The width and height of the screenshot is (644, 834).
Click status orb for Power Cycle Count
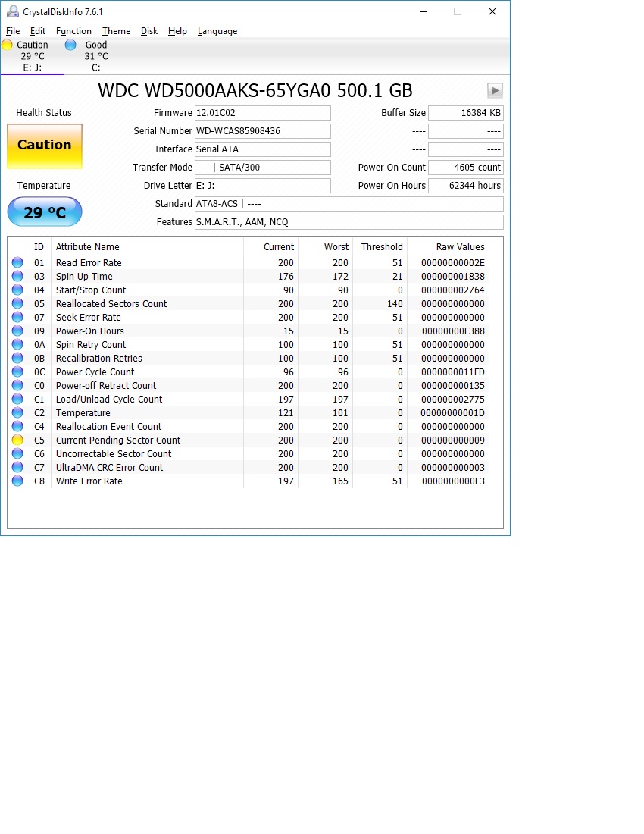coord(17,372)
